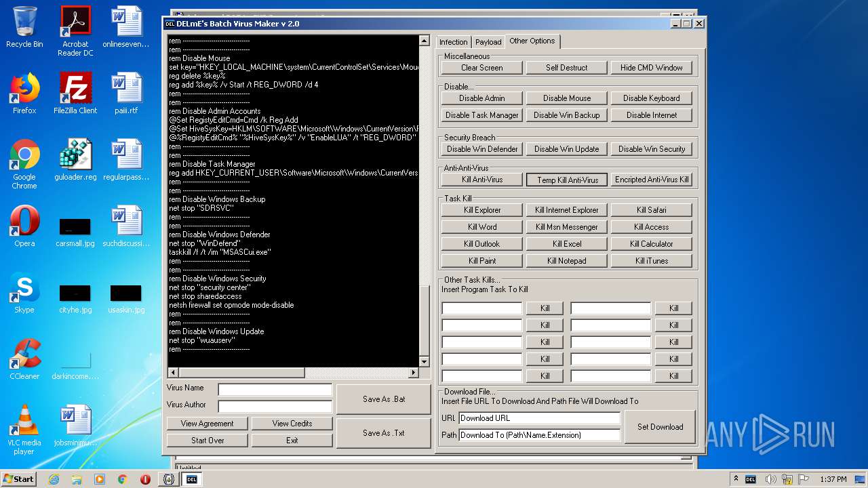868x488 pixels.
Task: Click Disable Win Update button
Action: [567, 149]
